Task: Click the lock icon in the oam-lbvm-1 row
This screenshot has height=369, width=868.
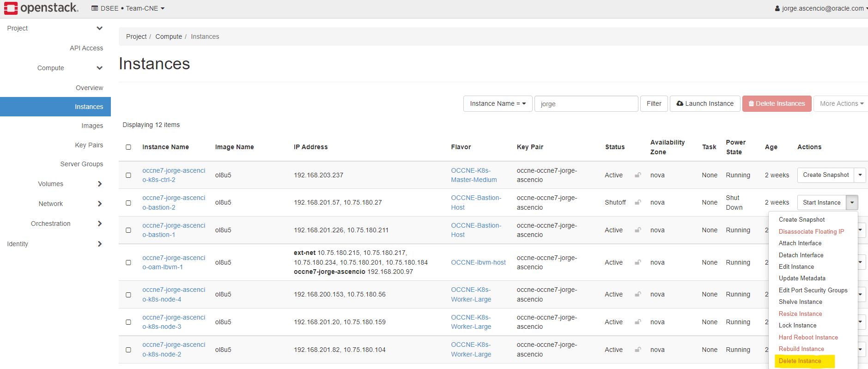Action: click(638, 262)
